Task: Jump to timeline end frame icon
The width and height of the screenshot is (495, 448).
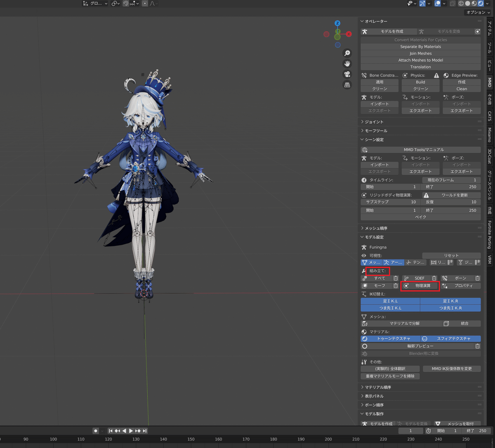Action: coord(145,431)
